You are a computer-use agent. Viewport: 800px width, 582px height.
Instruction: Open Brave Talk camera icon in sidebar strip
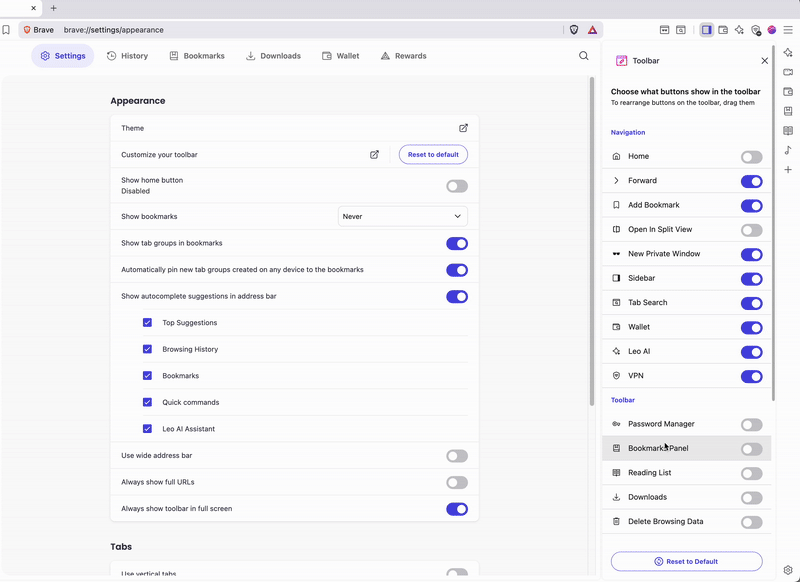788,72
